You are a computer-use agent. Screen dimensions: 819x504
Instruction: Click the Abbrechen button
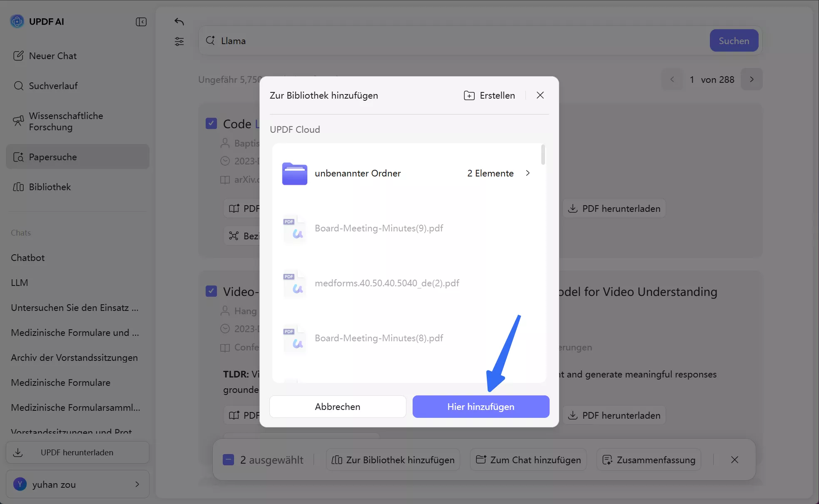[x=337, y=407]
